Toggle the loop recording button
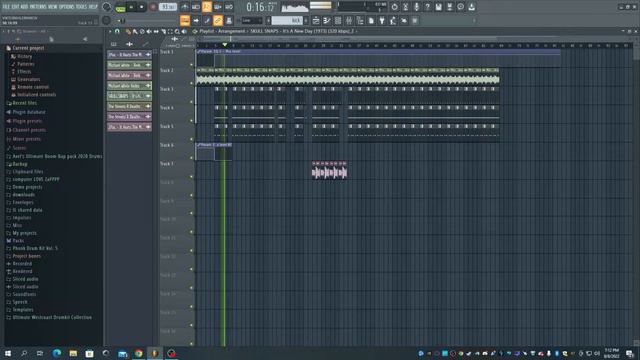This screenshot has height=360, width=640. [229, 7]
